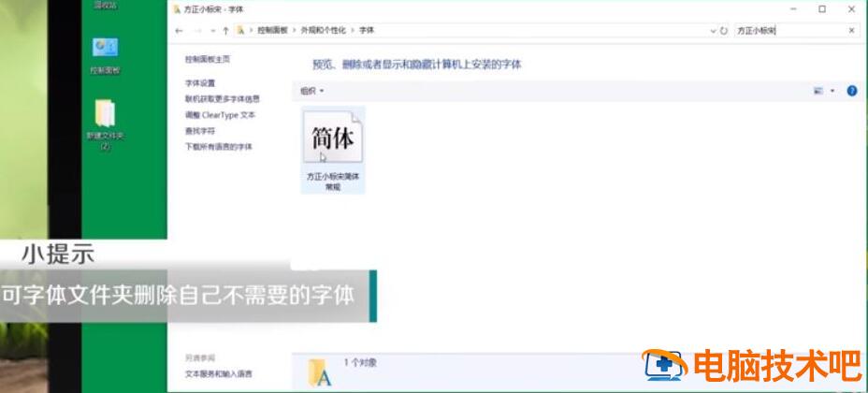Click 下载所有语言的字体 link

click(x=219, y=147)
